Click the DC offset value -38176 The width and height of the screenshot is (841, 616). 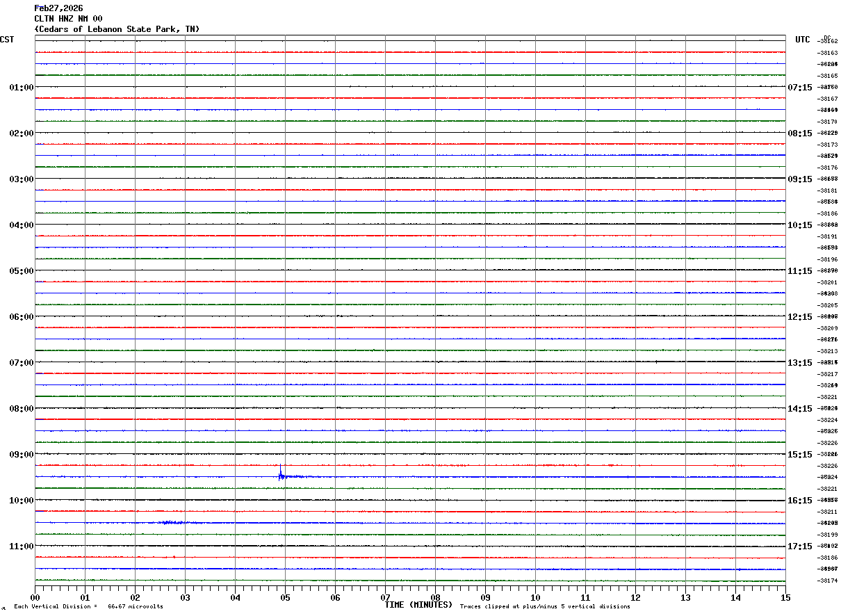click(828, 168)
